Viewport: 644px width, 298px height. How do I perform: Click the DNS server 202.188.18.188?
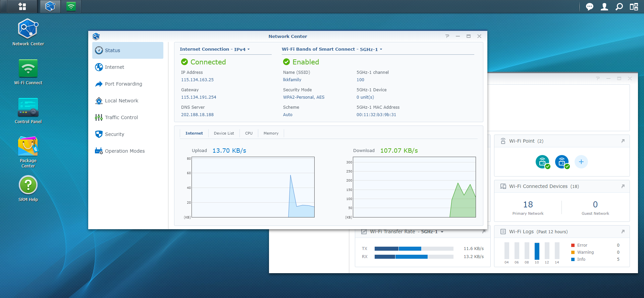[197, 115]
